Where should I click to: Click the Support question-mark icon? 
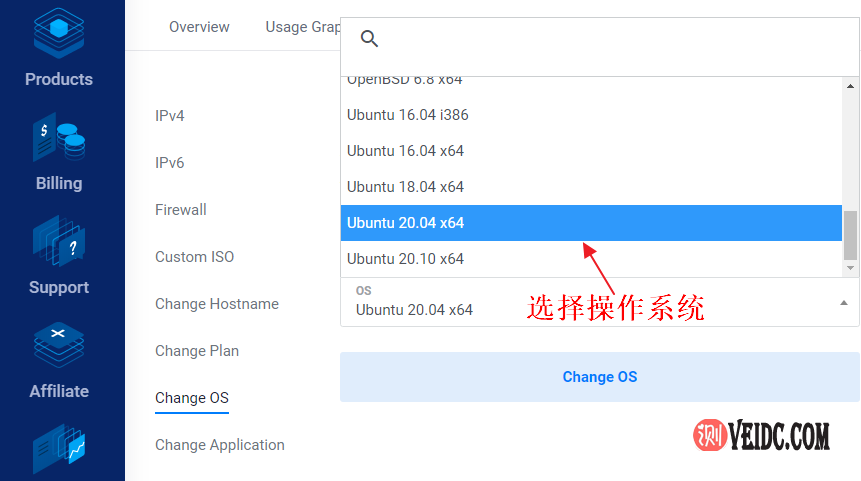point(59,241)
